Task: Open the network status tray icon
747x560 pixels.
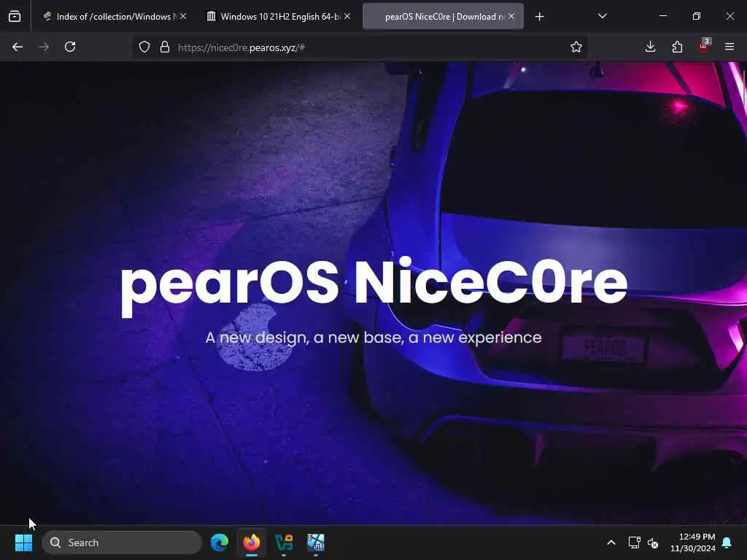Action: coord(634,542)
